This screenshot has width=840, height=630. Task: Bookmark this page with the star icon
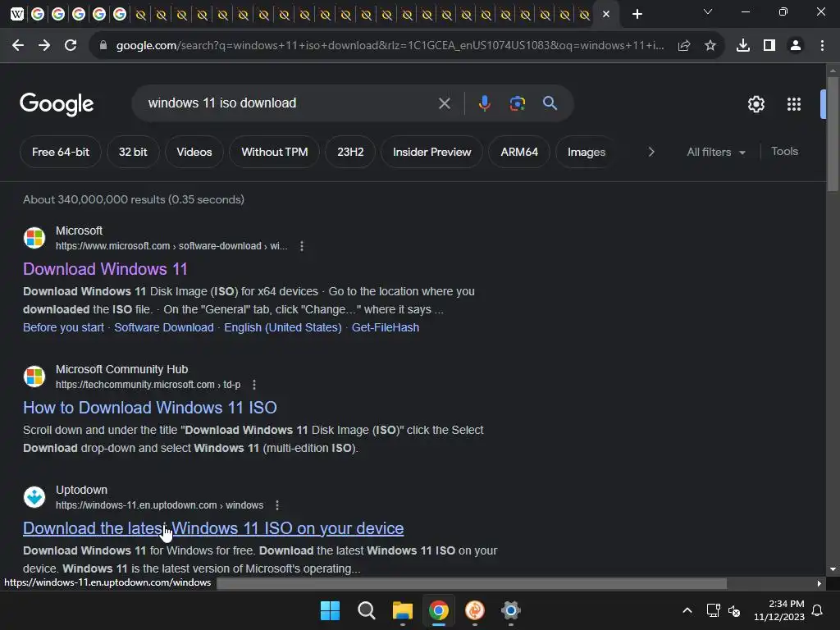point(710,46)
